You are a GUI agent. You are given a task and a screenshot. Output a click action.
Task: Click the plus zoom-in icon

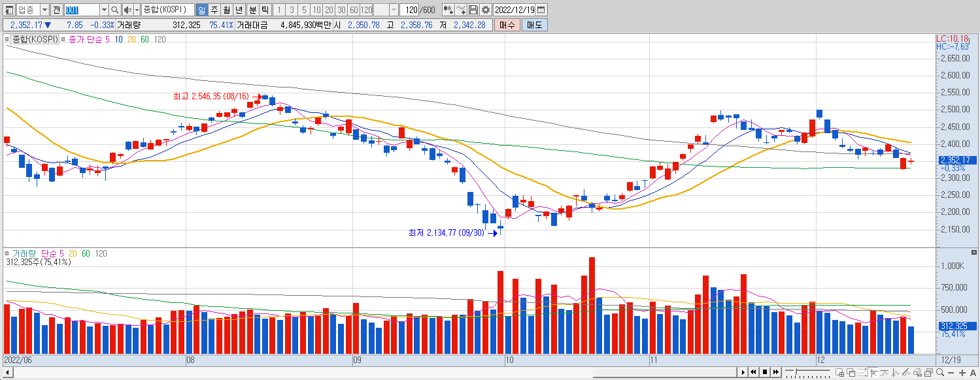point(962,373)
